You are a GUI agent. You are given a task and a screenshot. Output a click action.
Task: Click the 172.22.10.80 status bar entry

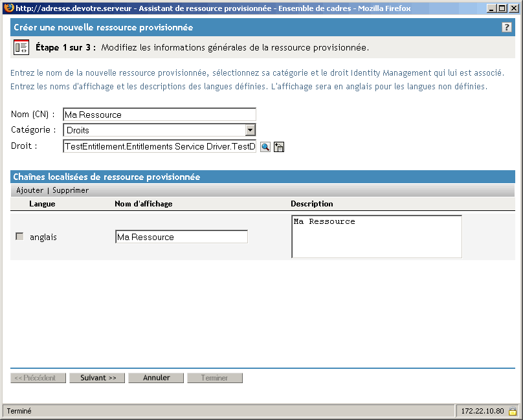482,411
